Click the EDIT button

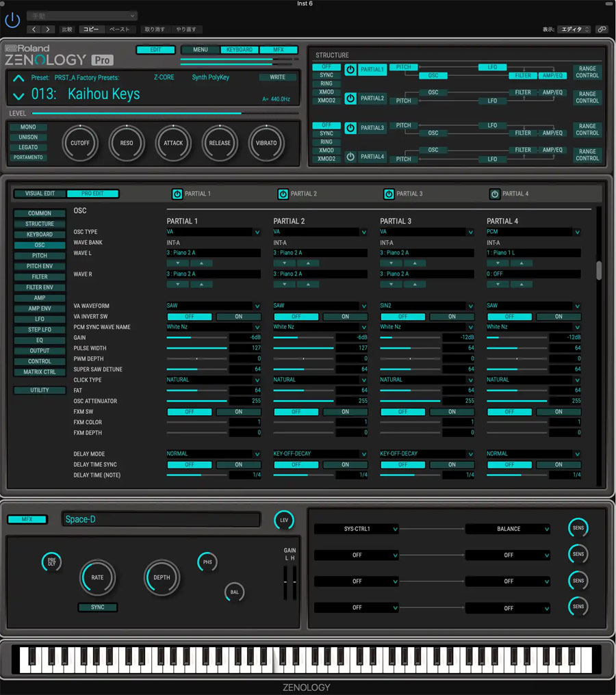click(155, 50)
